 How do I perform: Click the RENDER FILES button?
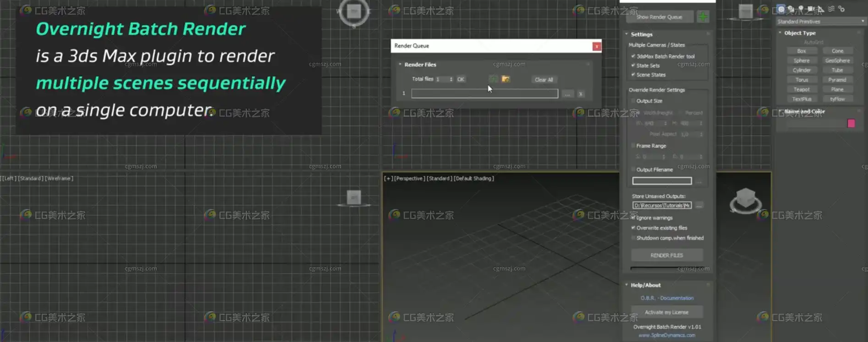(x=667, y=255)
